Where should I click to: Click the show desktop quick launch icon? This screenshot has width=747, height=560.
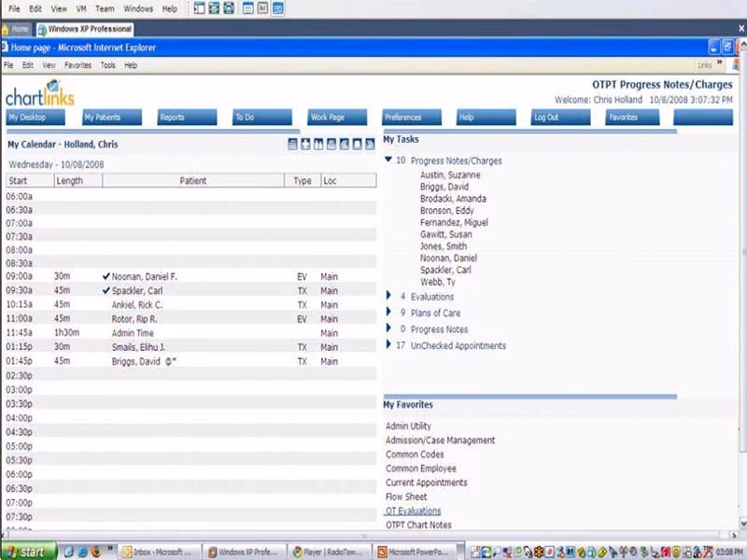click(x=69, y=552)
